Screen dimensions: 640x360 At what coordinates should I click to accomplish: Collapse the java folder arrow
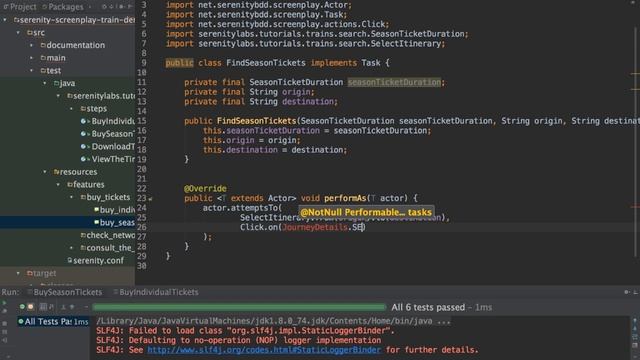pyautogui.click(x=45, y=83)
